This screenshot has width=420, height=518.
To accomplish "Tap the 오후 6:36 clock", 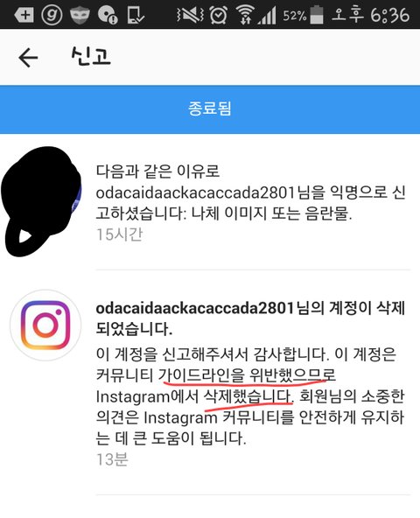I will click(x=370, y=15).
